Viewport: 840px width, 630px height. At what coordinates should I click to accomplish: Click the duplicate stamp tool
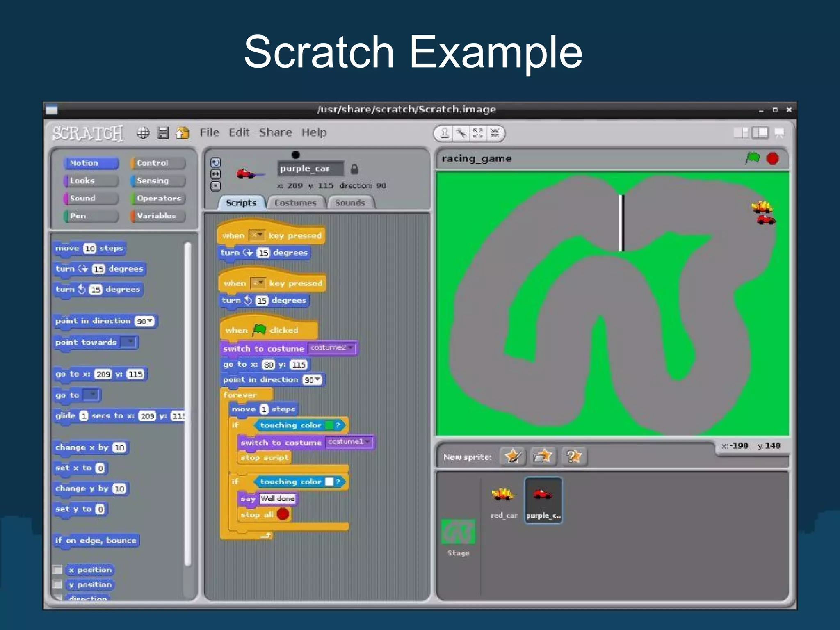(444, 133)
